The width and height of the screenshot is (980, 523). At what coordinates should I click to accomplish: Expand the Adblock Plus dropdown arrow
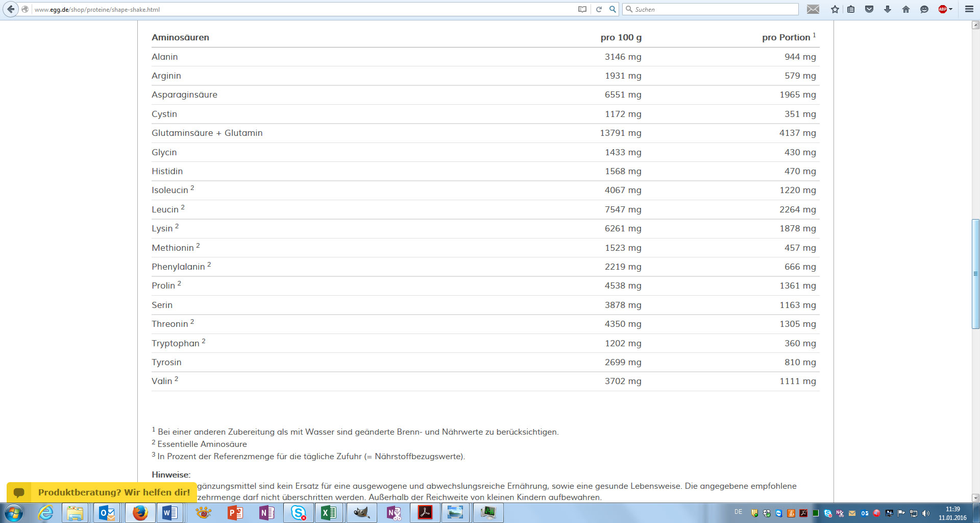pos(951,9)
